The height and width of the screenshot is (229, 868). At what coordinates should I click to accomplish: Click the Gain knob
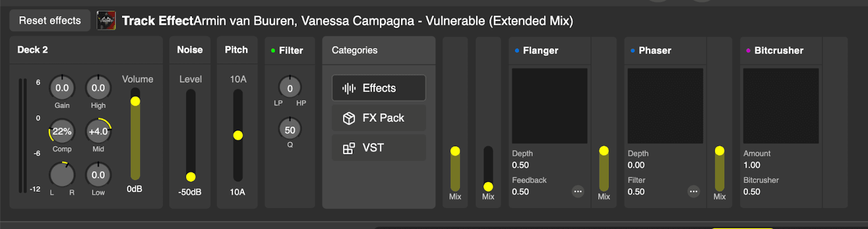62,88
